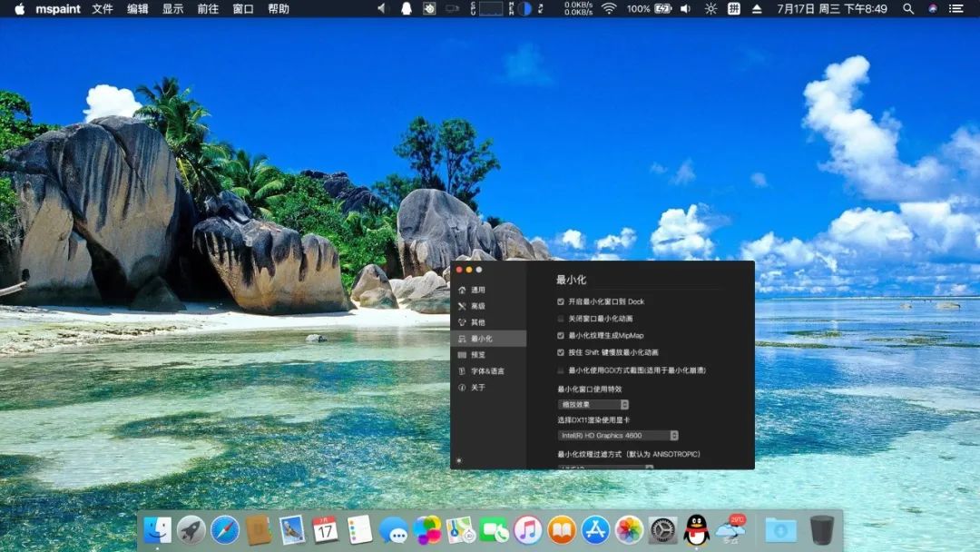Click the 0.0KB/s network speed indicator
Screen dimensions: 980x552
click(578, 9)
